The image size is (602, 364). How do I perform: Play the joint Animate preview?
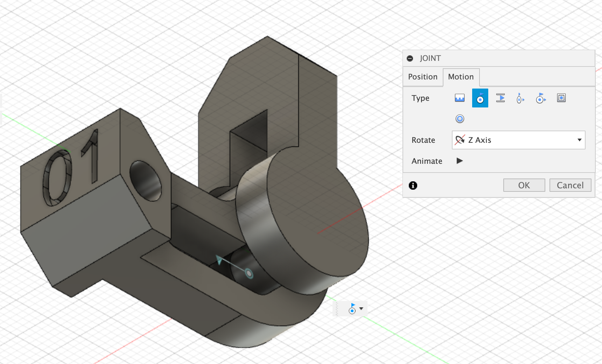(460, 161)
